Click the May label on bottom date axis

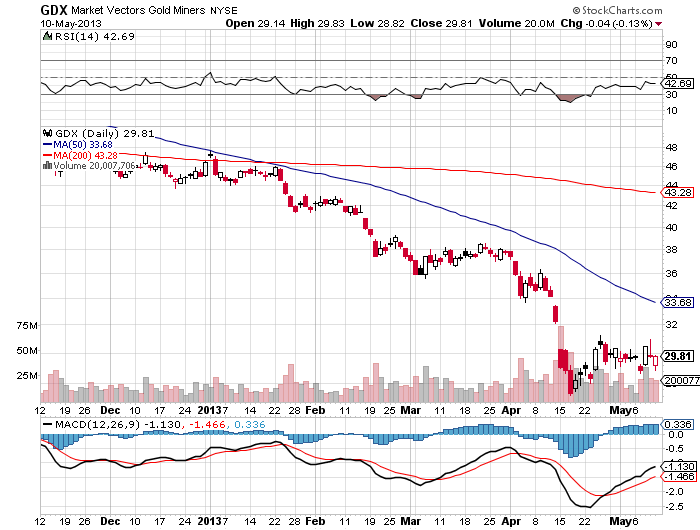[x=621, y=521]
